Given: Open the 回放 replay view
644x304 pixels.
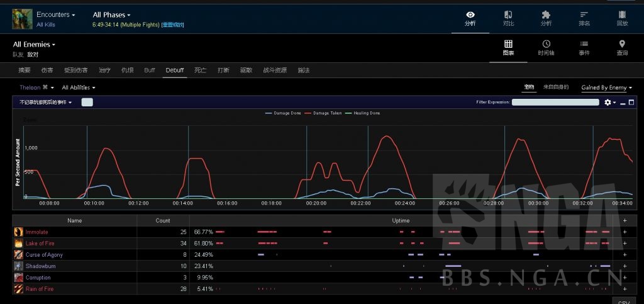Looking at the screenshot, I should [622, 18].
